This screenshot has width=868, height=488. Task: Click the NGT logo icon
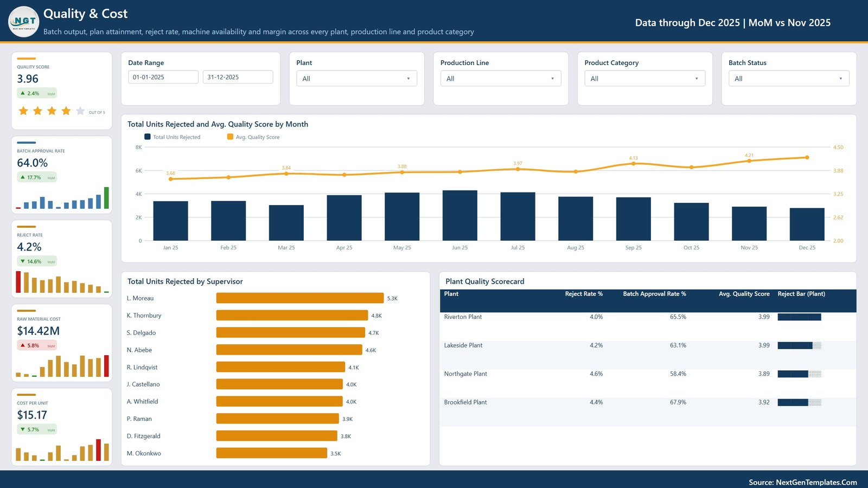click(24, 22)
